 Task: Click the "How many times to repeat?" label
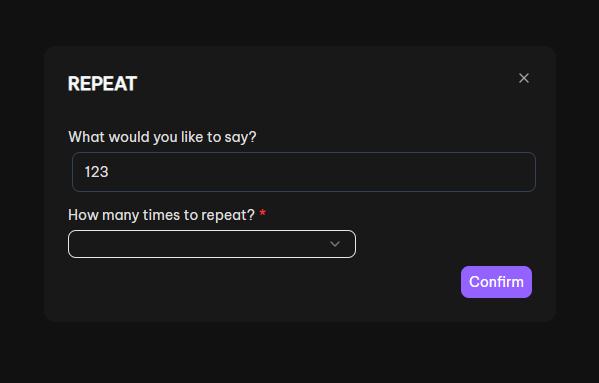pos(161,215)
